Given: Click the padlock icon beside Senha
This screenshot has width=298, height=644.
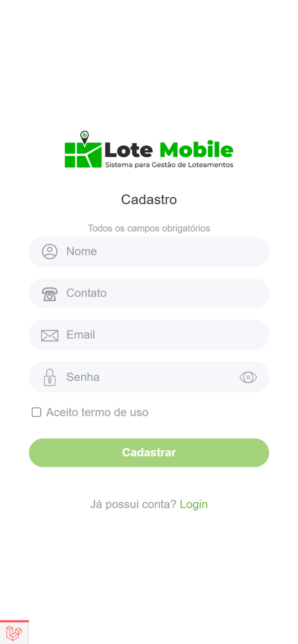Looking at the screenshot, I should [x=49, y=377].
